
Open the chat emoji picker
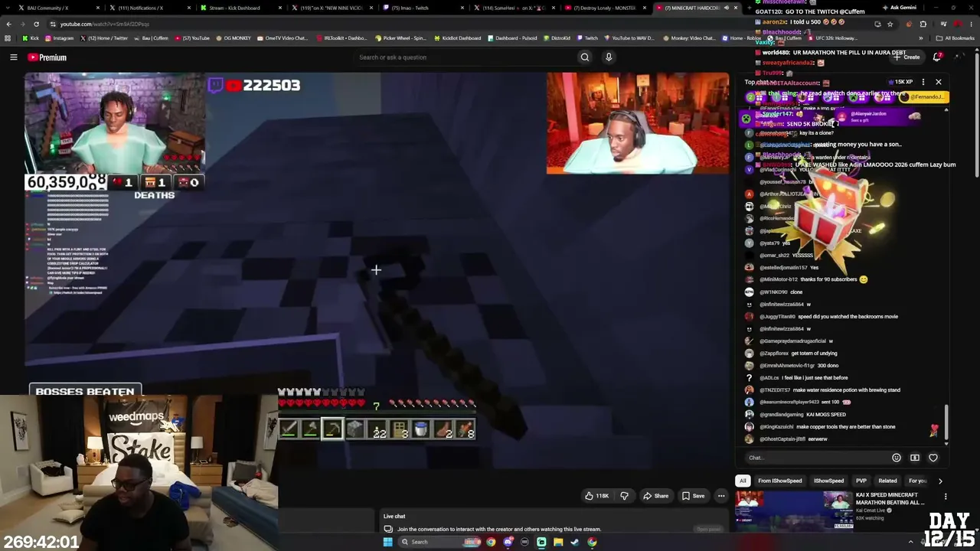pyautogui.click(x=897, y=458)
